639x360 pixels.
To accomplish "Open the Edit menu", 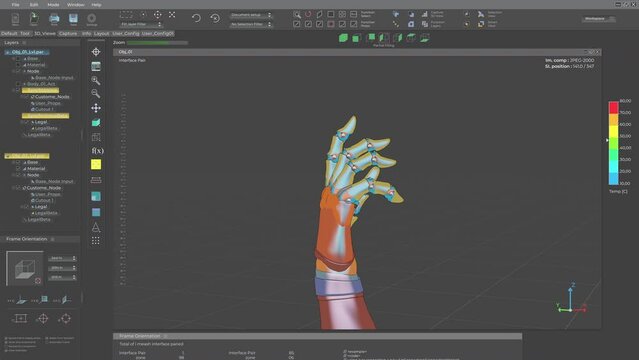I will pyautogui.click(x=34, y=4).
